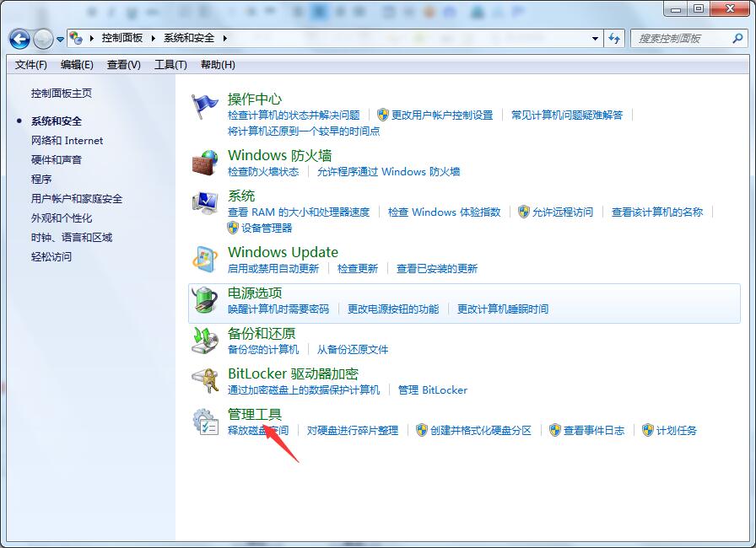Click 对硬盘进行碎片整理 link
Screen dimensions: 756x548
(353, 430)
